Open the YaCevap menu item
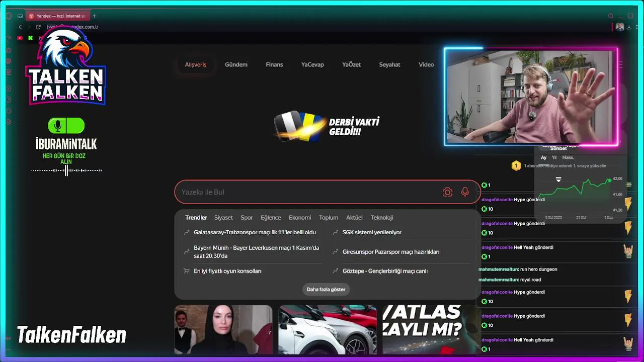The image size is (644, 362). coord(312,64)
